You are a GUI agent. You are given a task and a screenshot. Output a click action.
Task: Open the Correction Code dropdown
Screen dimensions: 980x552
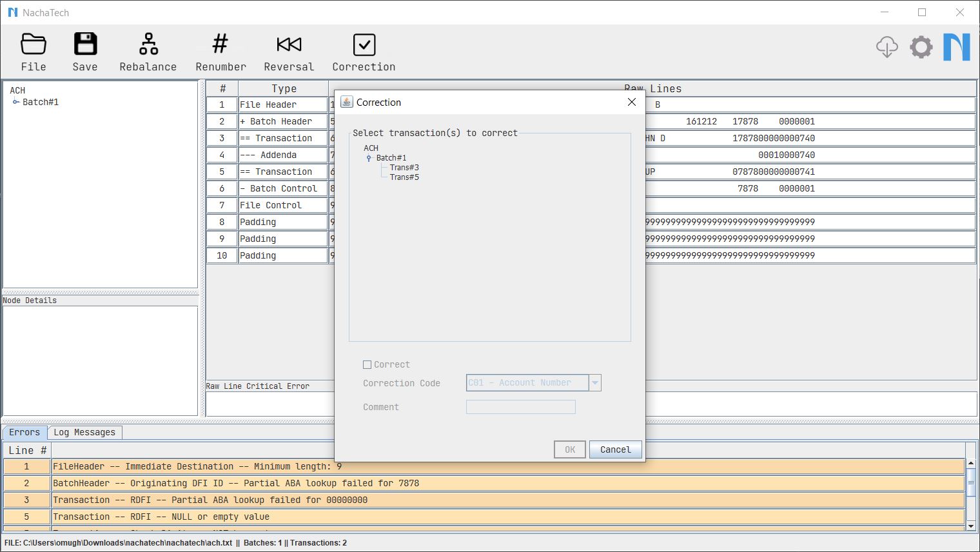pyautogui.click(x=594, y=382)
